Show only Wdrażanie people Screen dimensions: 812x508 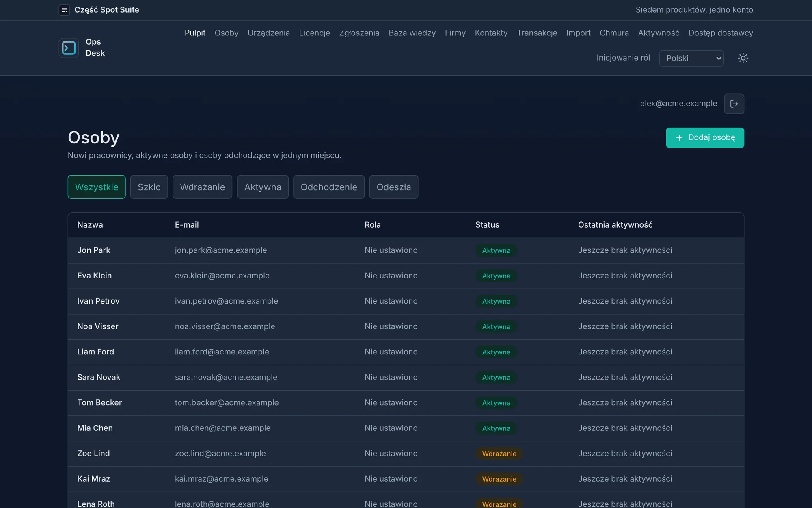[x=202, y=187]
